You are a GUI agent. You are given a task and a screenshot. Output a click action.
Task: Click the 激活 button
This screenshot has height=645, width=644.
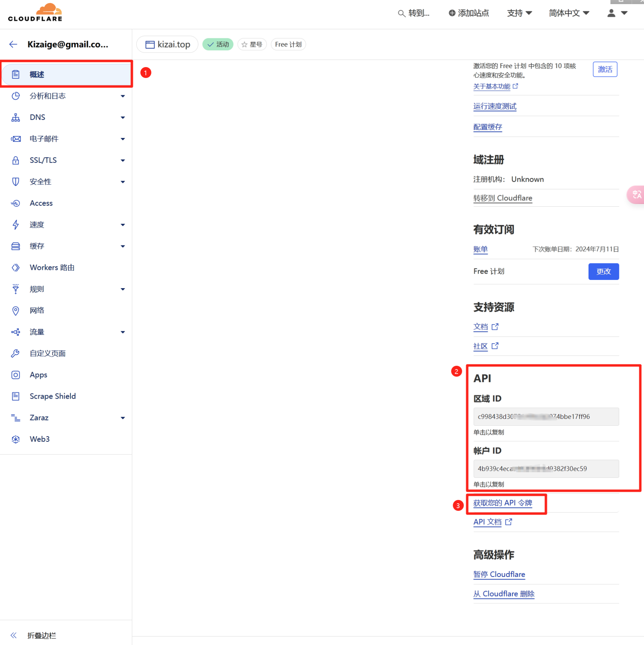click(x=605, y=69)
